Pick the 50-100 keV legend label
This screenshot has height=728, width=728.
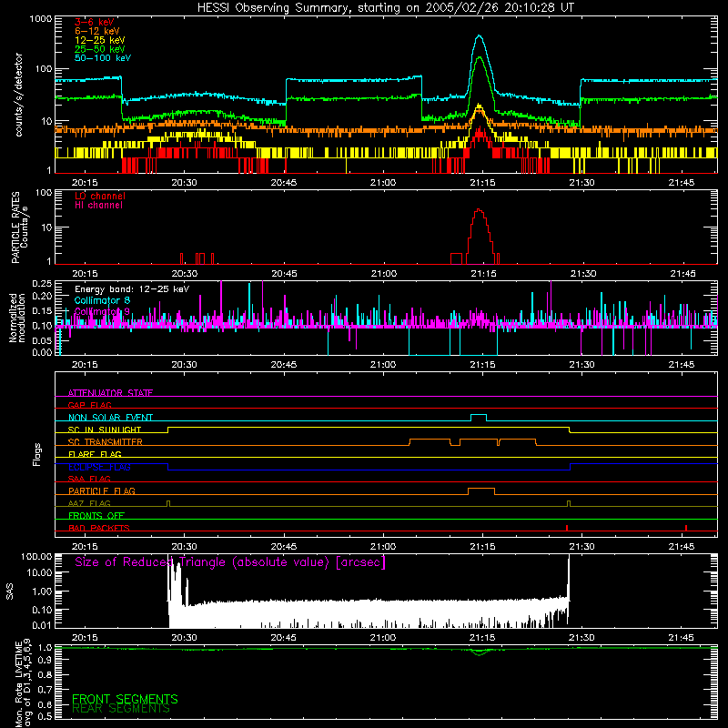pos(103,58)
